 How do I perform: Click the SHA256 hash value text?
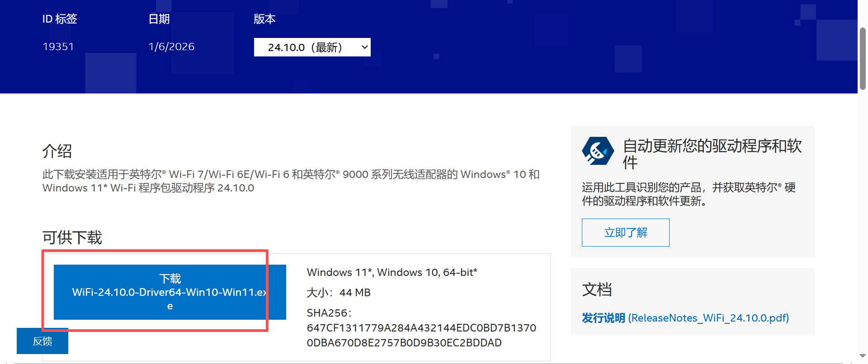(x=421, y=335)
